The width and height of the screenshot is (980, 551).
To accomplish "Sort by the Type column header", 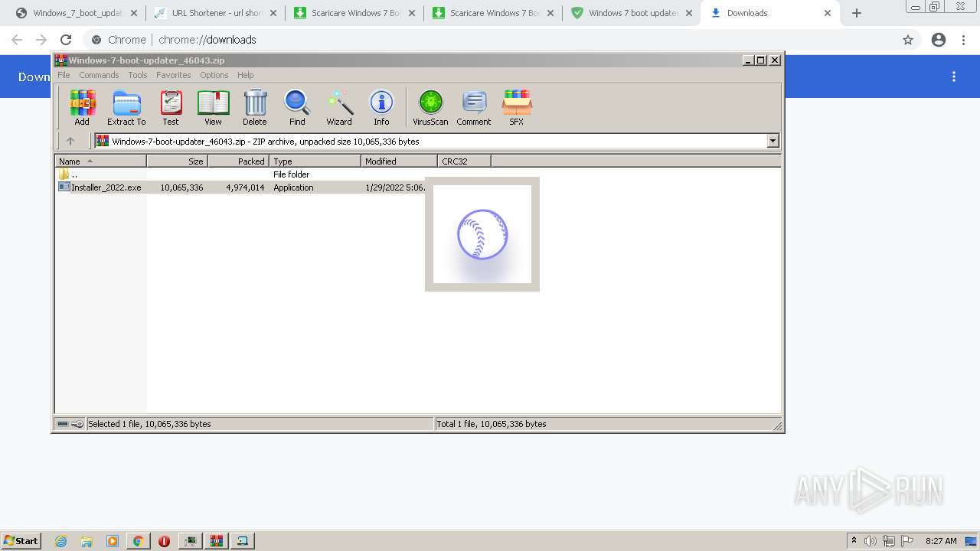I will click(315, 161).
